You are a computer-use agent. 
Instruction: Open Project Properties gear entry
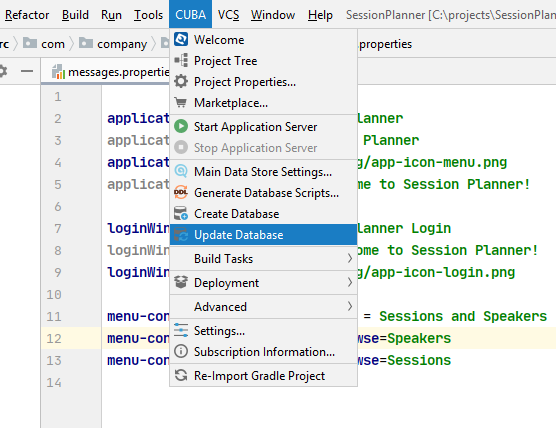click(263, 82)
